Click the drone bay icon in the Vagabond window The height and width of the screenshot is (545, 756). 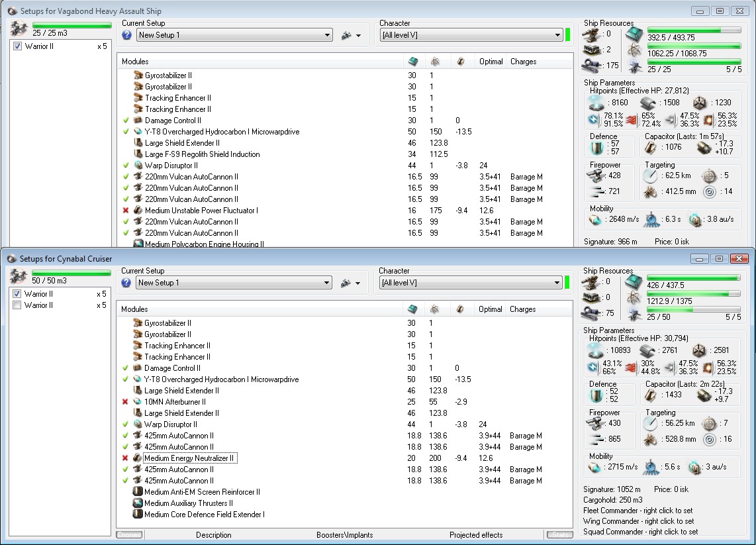tap(19, 29)
